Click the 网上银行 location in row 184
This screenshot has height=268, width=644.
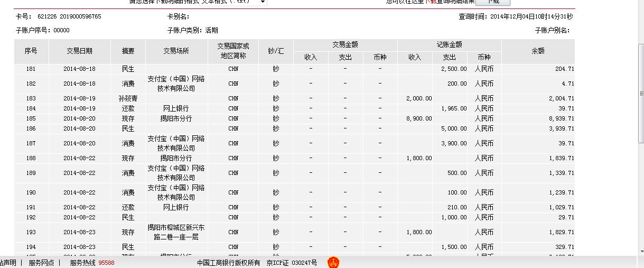click(176, 108)
